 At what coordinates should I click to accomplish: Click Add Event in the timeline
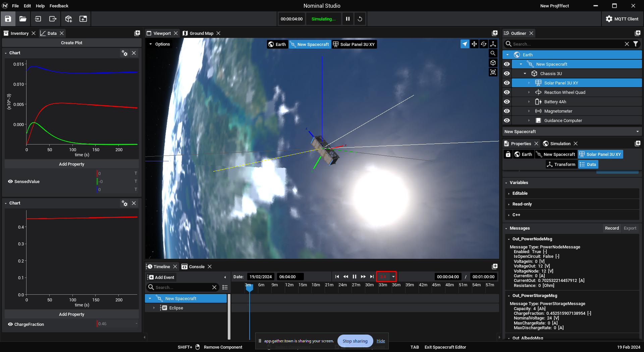point(161,277)
